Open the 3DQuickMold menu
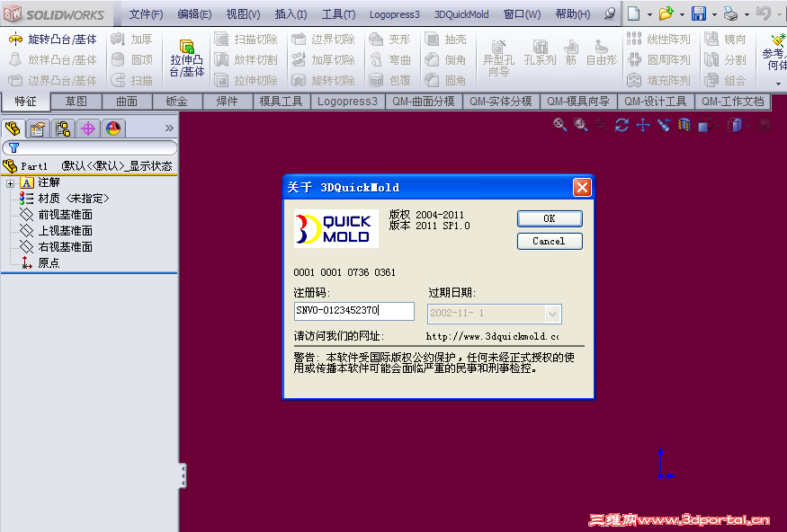Viewport: 787px width, 532px height. click(x=461, y=14)
